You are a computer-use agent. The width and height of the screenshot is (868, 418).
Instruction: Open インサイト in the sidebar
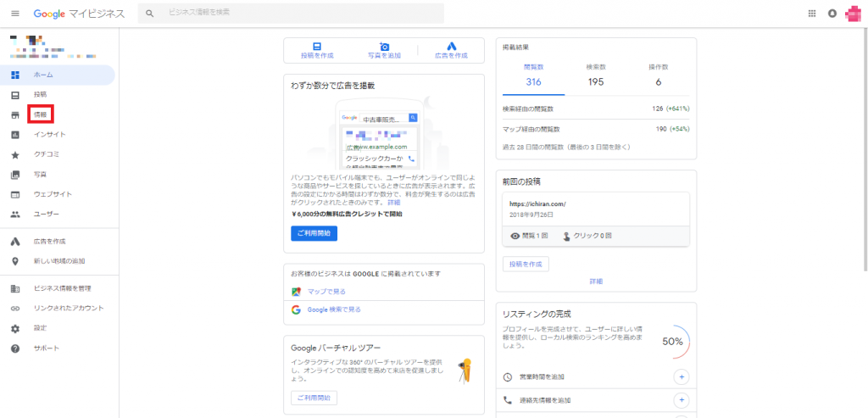[49, 135]
